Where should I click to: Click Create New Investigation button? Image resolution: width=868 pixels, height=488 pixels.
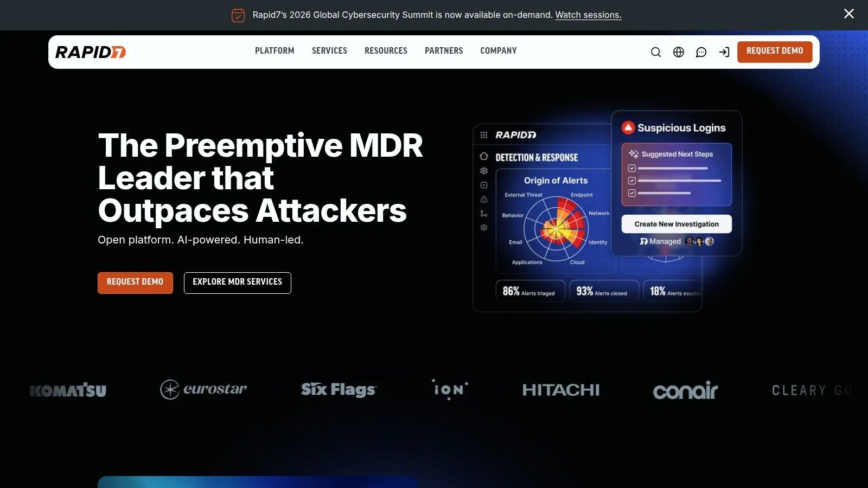pyautogui.click(x=676, y=224)
